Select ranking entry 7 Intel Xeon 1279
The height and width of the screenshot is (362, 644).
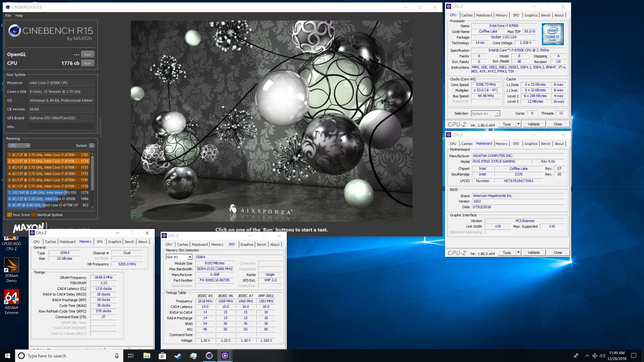coord(48,193)
